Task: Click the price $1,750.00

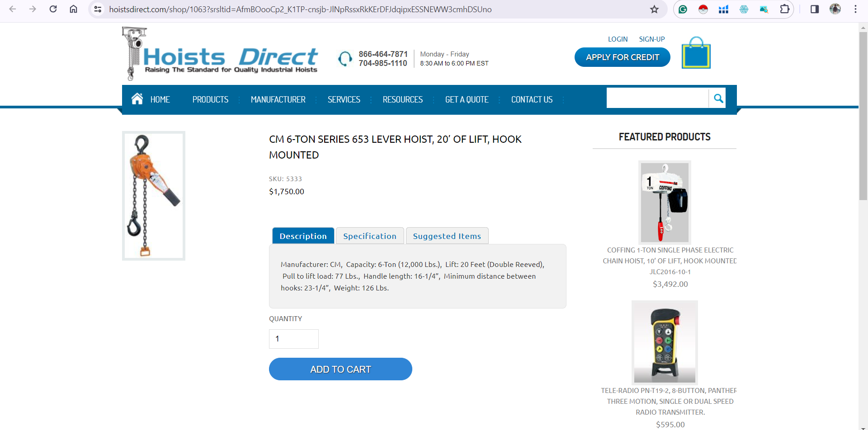Action: [287, 192]
